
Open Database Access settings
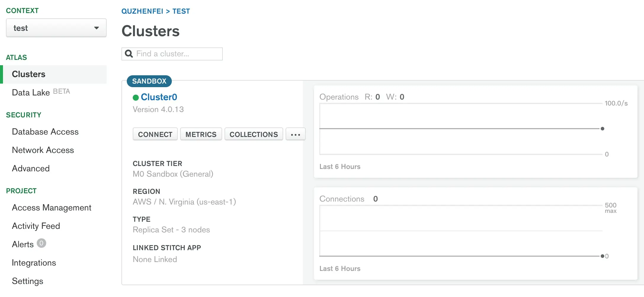[45, 132]
